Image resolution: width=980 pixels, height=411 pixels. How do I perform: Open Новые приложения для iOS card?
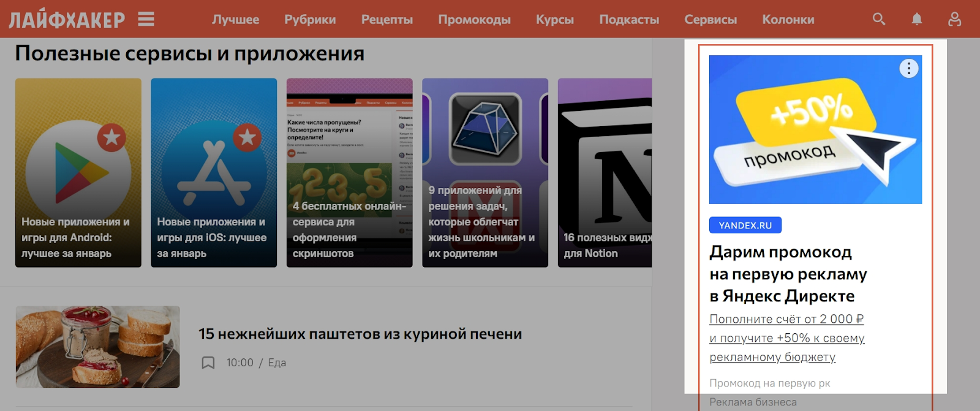click(x=214, y=173)
